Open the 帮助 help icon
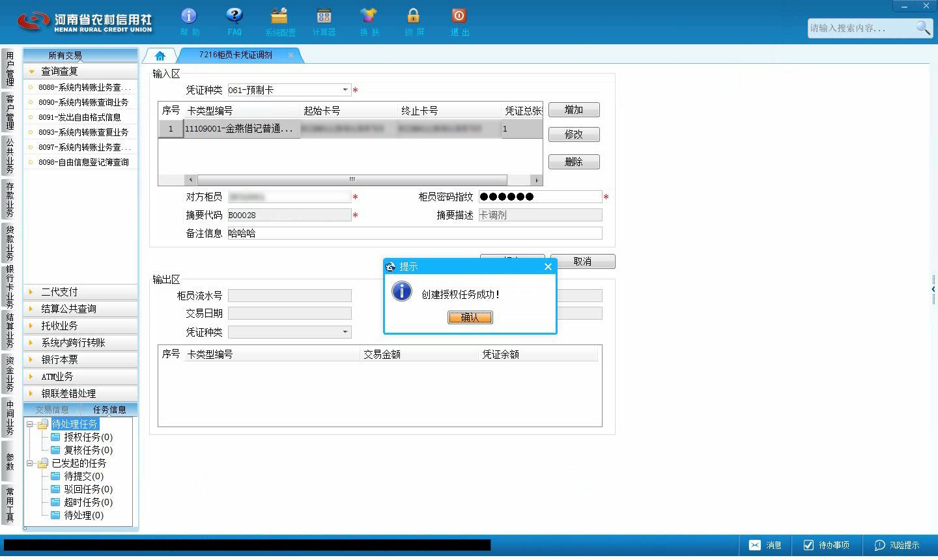Screen dimensions: 938x560 [189, 21]
